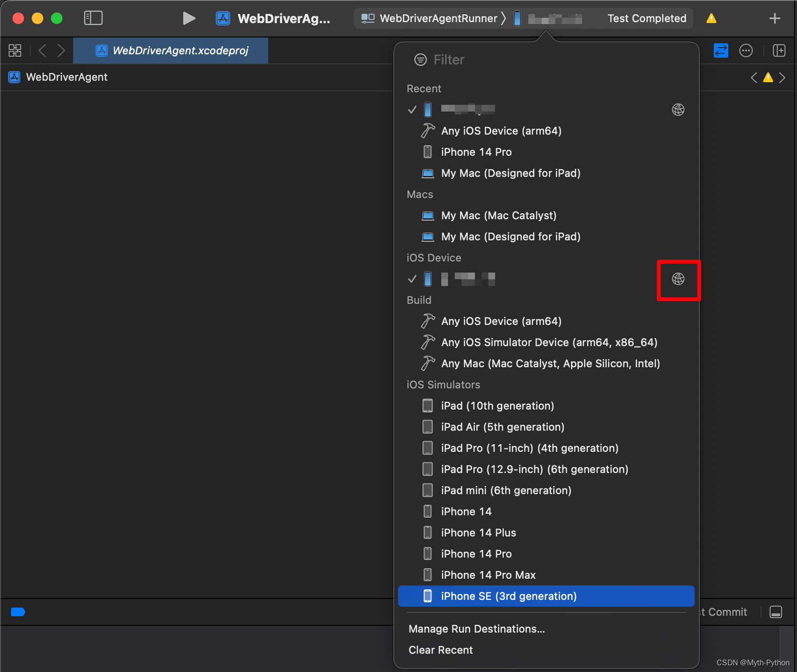Select My Mac (Mac Catalyst)
The height and width of the screenshot is (672, 797).
(546, 215)
